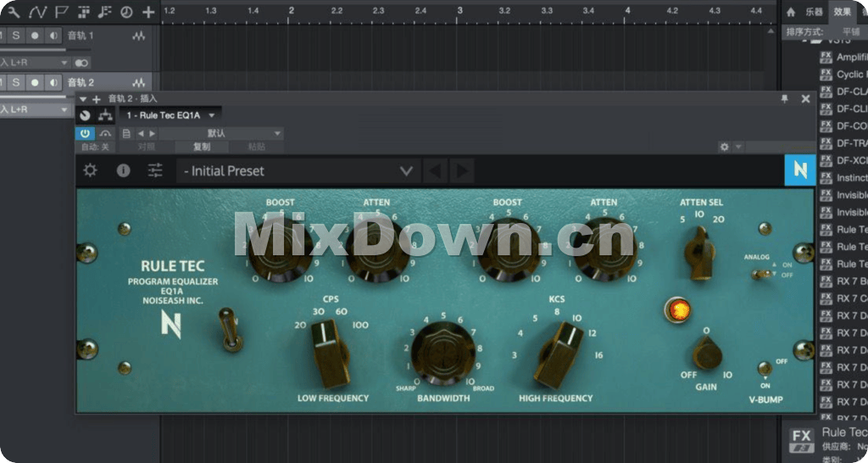Toggle monitor on 音轨 2

(x=53, y=82)
